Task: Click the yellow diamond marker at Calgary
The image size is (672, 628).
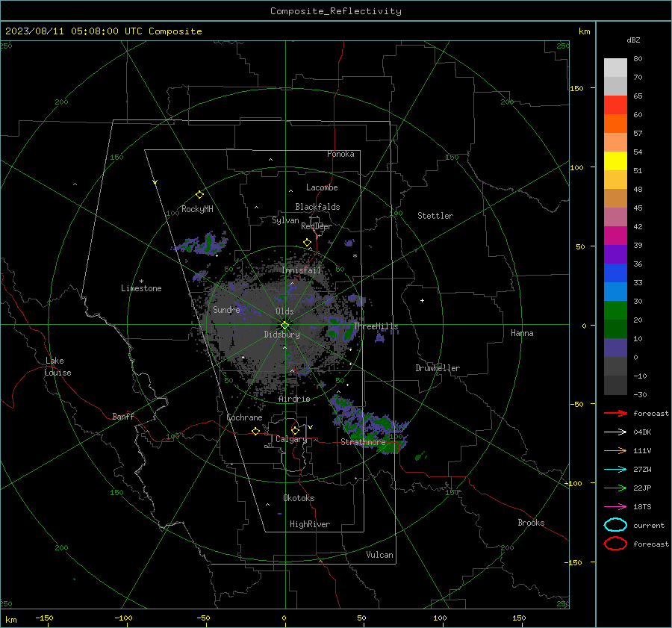Action: 295,430
